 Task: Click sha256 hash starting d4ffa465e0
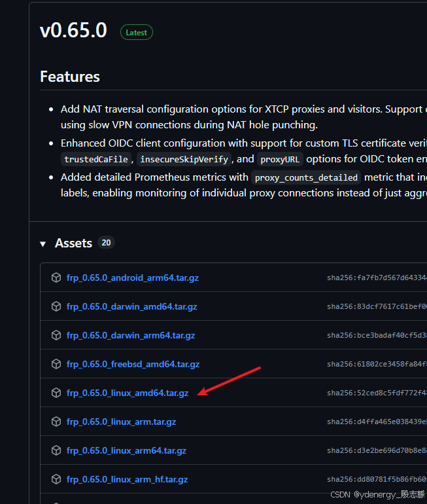(x=377, y=422)
